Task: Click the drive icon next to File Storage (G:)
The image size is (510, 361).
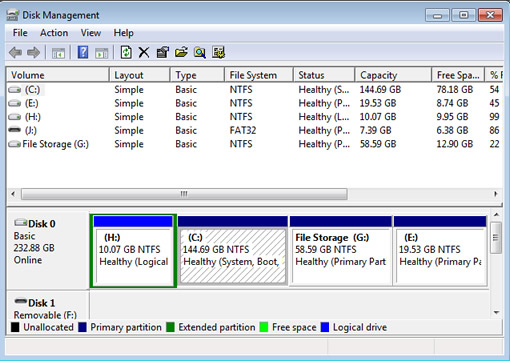Action: click(14, 144)
